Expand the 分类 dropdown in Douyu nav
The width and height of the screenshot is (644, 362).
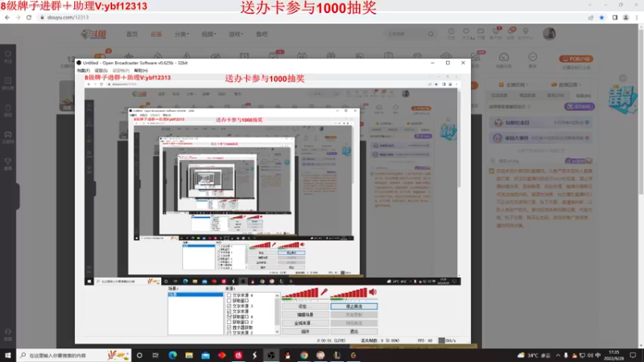(182, 34)
